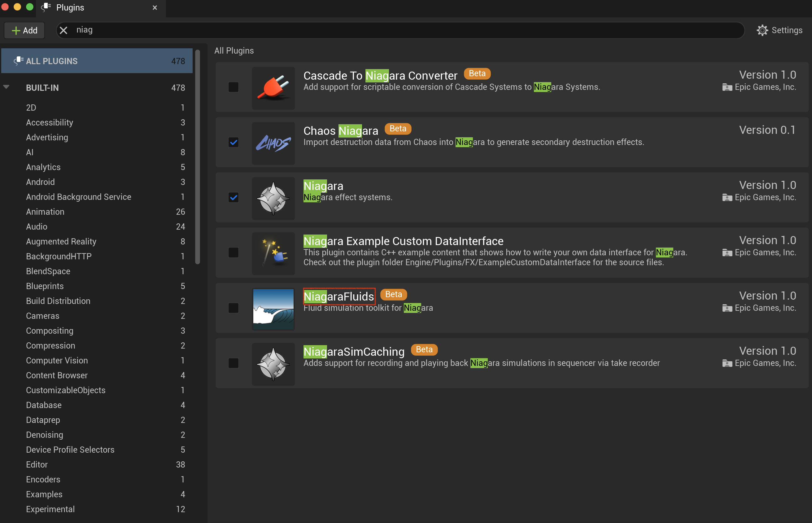The width and height of the screenshot is (812, 523).
Task: Click the Niagara plugin star icon
Action: pos(273,199)
